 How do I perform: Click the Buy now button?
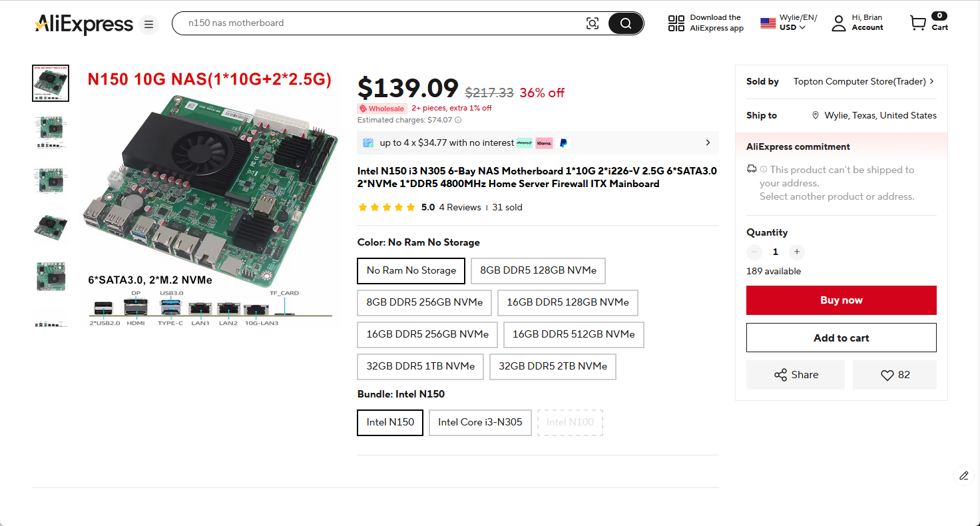[841, 300]
